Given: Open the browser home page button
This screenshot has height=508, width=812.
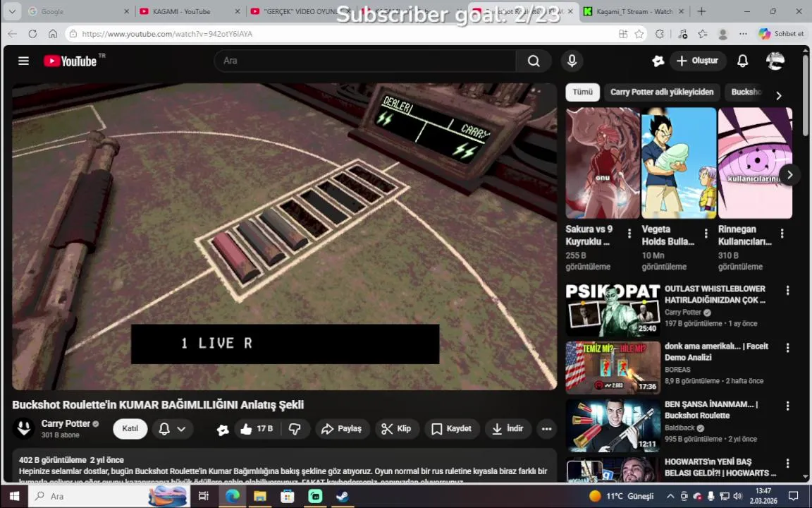Looking at the screenshot, I should click(x=53, y=34).
